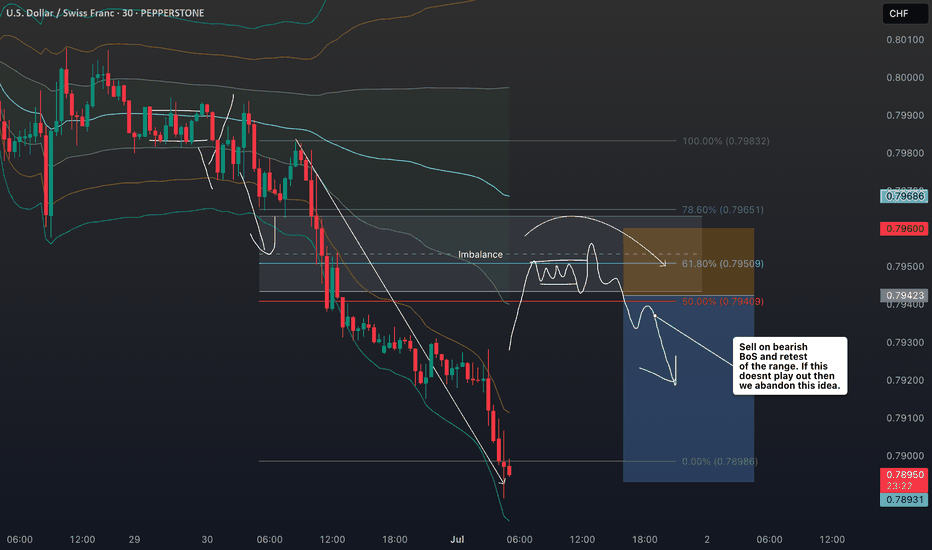Click the red 0.78950 current price tag
Screen dimensions: 932x550
tap(904, 474)
